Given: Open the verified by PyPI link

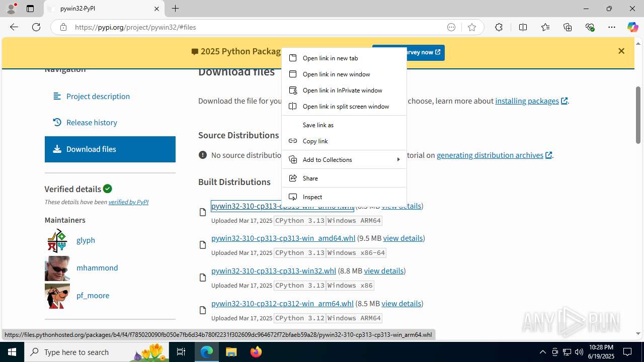Looking at the screenshot, I should tap(128, 202).
